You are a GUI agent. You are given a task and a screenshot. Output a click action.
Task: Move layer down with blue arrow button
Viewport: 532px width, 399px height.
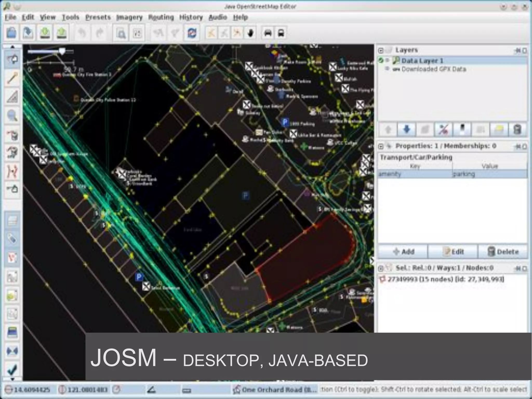click(407, 129)
